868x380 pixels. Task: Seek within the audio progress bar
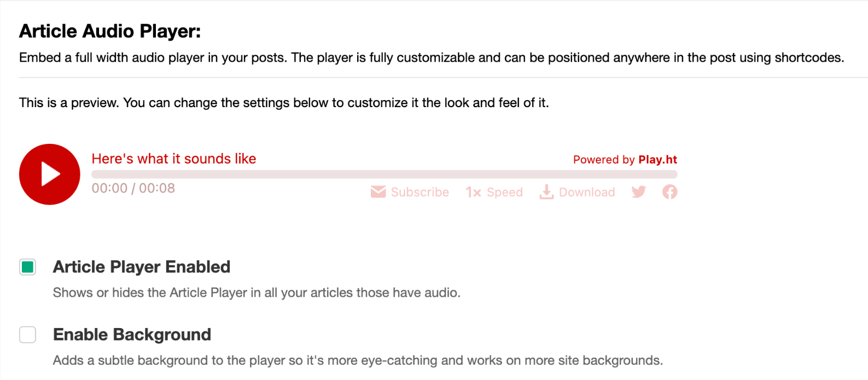point(384,174)
